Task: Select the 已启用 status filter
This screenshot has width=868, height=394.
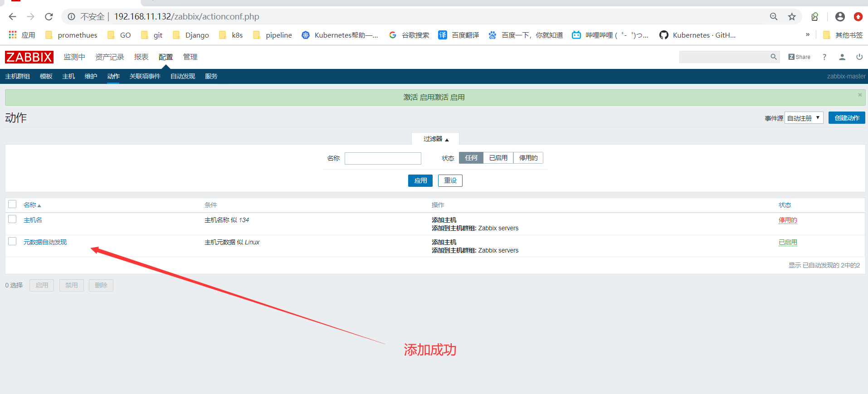Action: click(x=498, y=158)
